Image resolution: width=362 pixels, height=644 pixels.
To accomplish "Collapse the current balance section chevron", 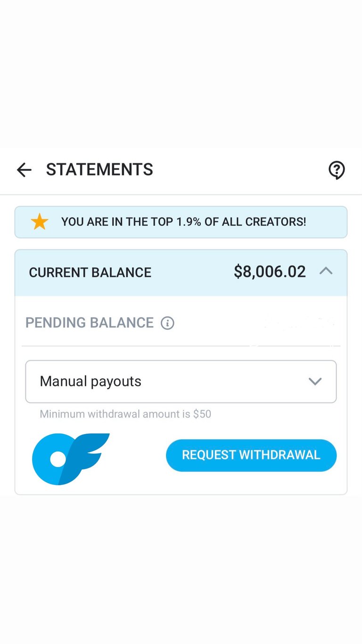I will [326, 271].
